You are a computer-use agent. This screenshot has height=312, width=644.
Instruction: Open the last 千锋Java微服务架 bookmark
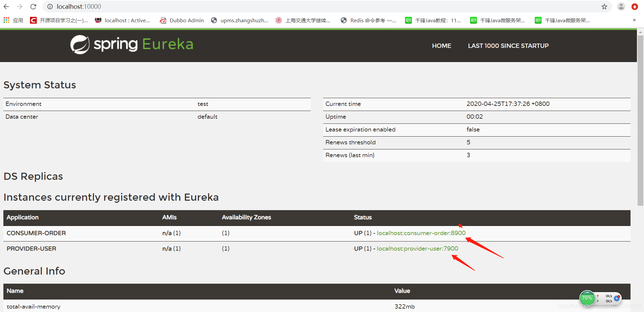pos(562,20)
